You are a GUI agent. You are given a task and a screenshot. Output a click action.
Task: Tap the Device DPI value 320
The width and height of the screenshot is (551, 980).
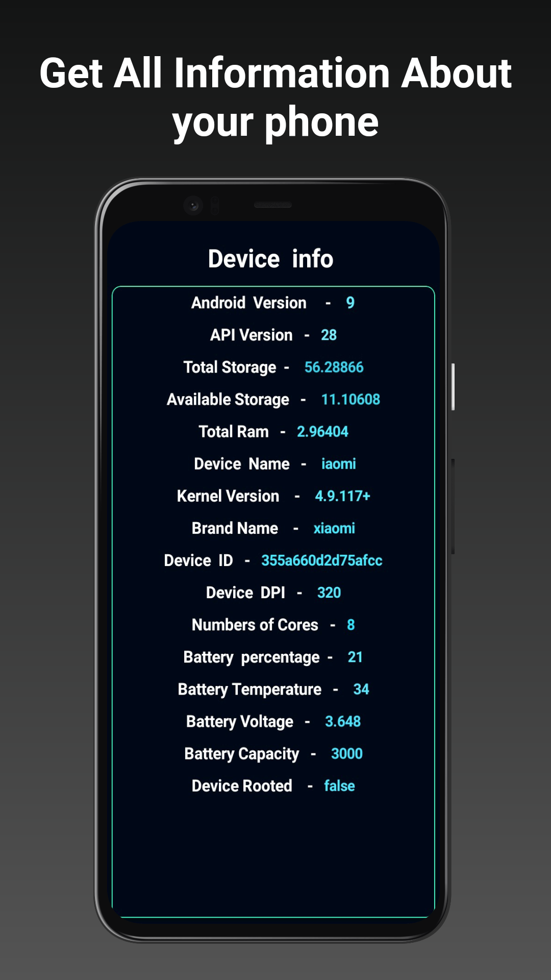pos(329,592)
